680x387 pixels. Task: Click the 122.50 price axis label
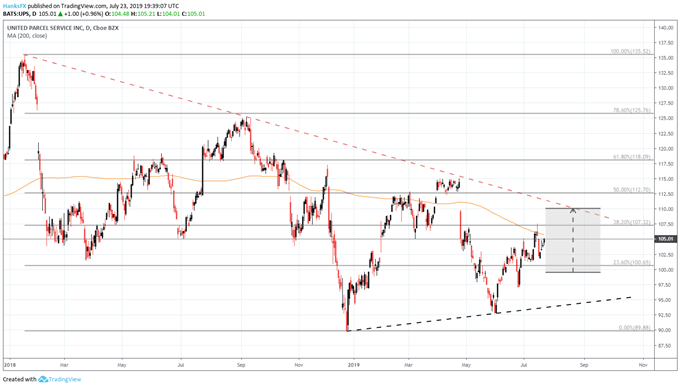[x=665, y=134]
